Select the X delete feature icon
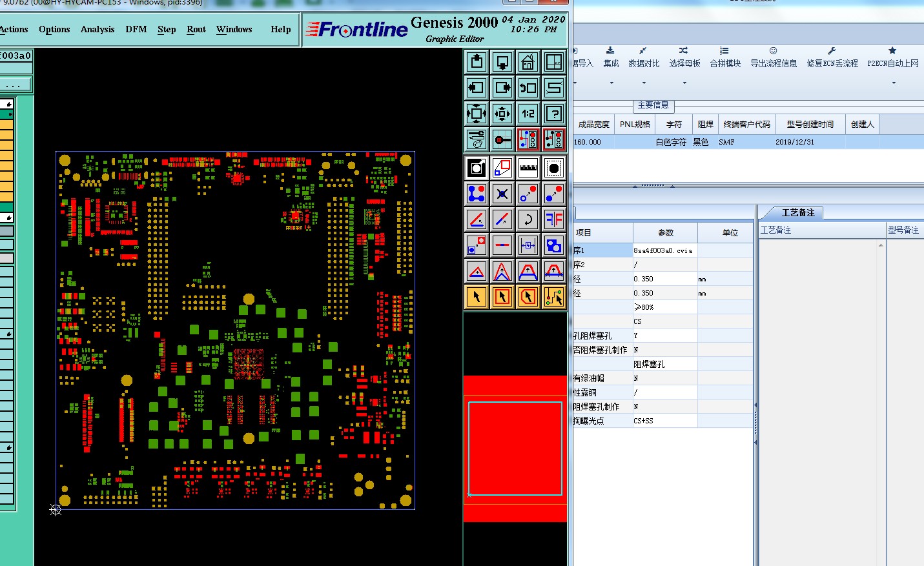The height and width of the screenshot is (566, 924). (502, 194)
